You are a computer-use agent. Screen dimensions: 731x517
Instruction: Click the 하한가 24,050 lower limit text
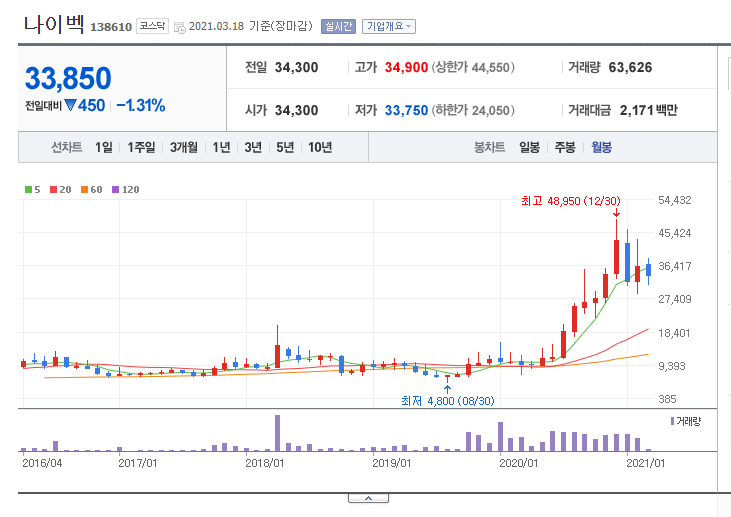[x=473, y=110]
